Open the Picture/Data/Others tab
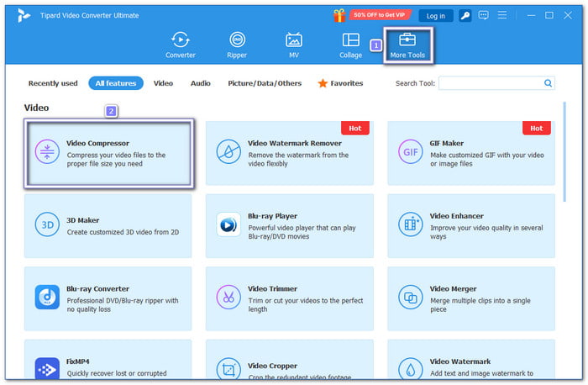 click(265, 83)
